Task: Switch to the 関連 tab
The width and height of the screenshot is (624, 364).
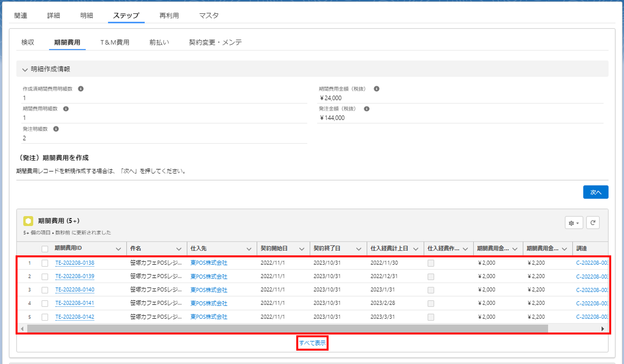Action: coord(21,16)
